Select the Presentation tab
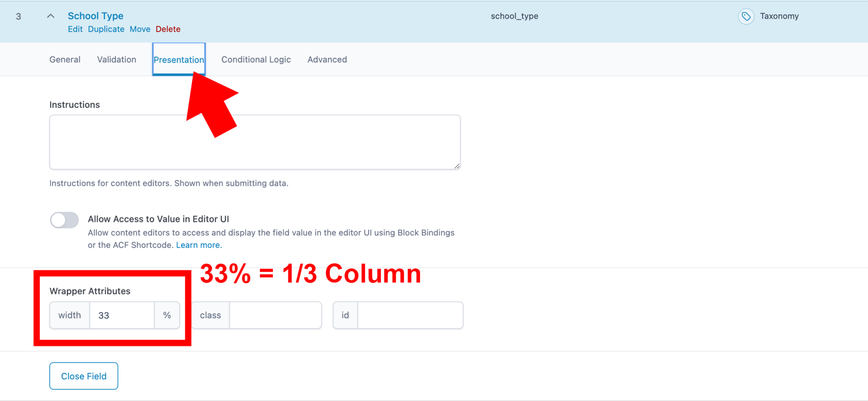 pos(178,59)
